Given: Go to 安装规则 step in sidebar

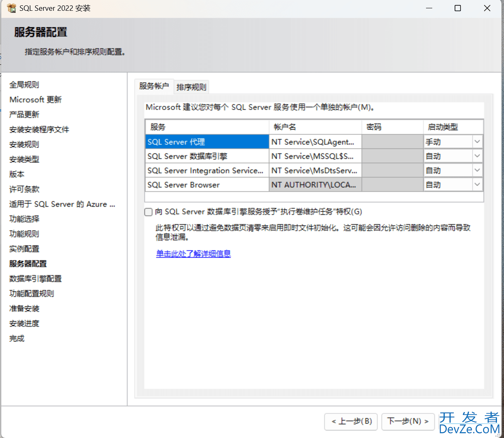Looking at the screenshot, I should [24, 144].
